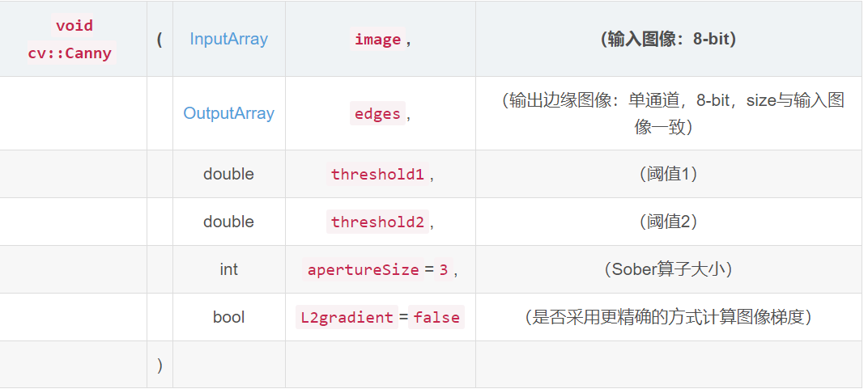Click the threshold1 parameter name
This screenshot has width=868, height=389.
[x=377, y=174]
